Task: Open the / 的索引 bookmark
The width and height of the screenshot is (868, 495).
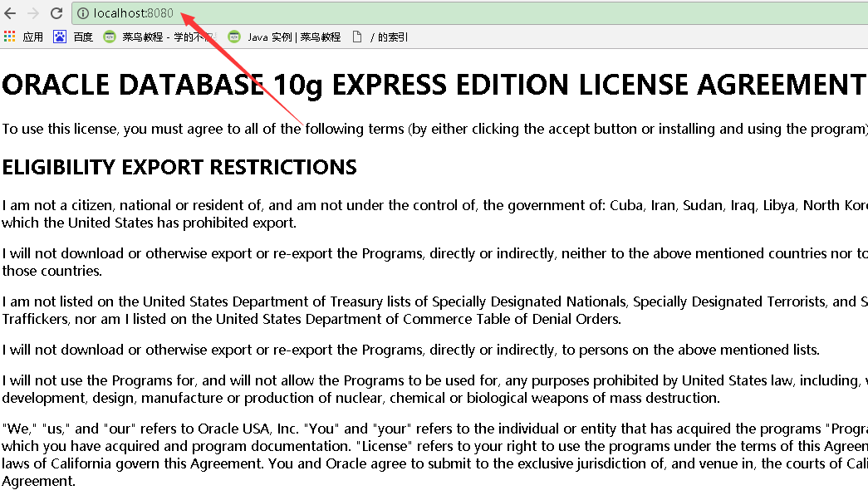Action: (x=390, y=37)
